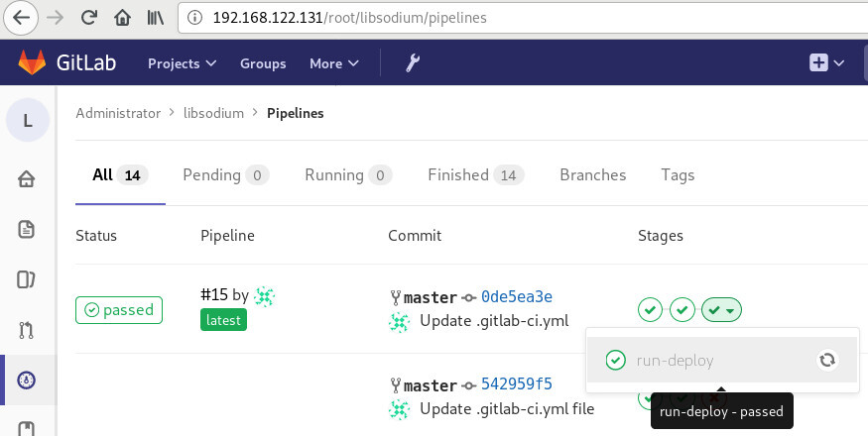Open the project overview home icon in sidebar
The height and width of the screenshot is (436, 868).
click(27, 178)
